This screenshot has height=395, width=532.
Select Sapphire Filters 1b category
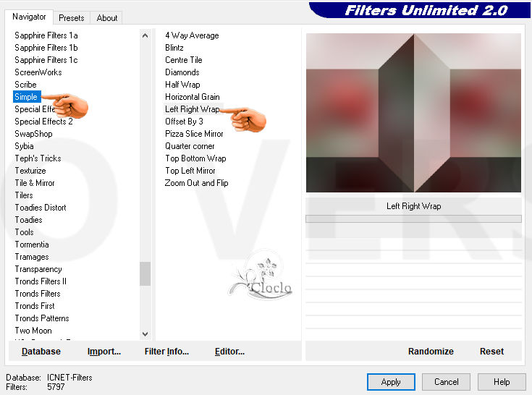point(46,48)
